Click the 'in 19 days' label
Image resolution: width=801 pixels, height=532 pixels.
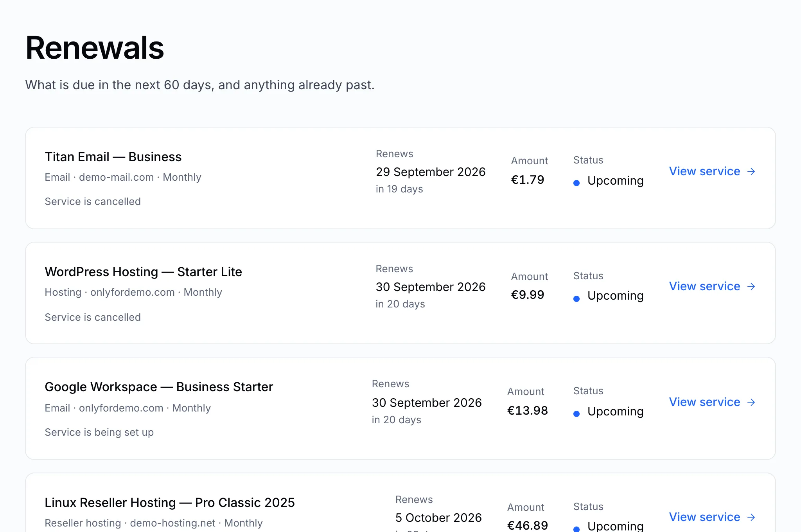pyautogui.click(x=399, y=189)
